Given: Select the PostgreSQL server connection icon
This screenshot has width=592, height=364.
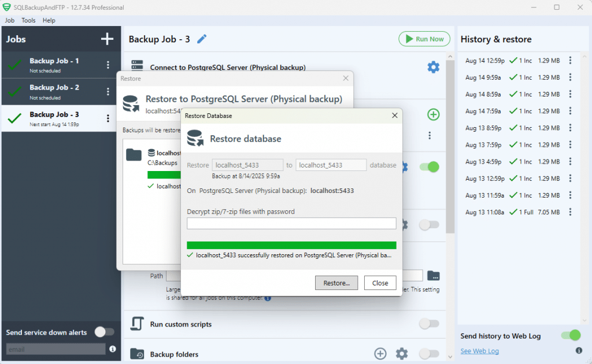Looking at the screenshot, I should click(136, 65).
